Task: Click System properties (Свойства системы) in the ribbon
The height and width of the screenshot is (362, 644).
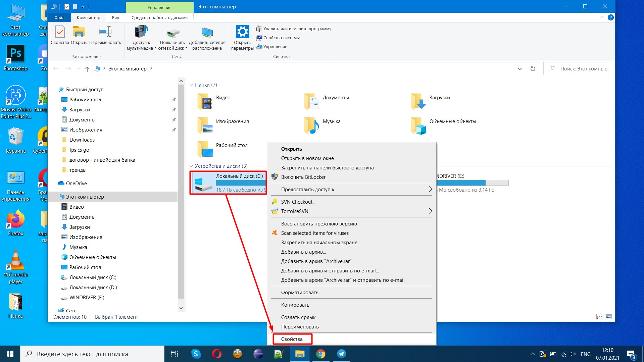Action: click(x=281, y=38)
